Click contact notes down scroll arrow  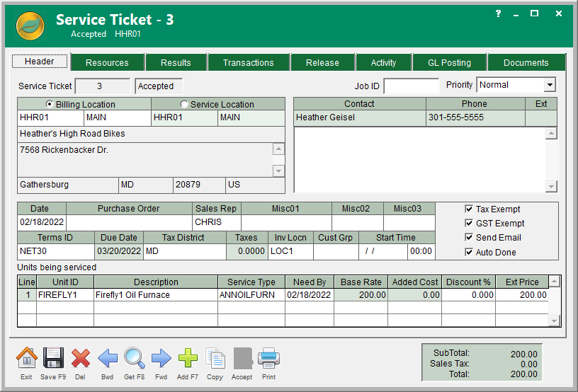click(551, 186)
